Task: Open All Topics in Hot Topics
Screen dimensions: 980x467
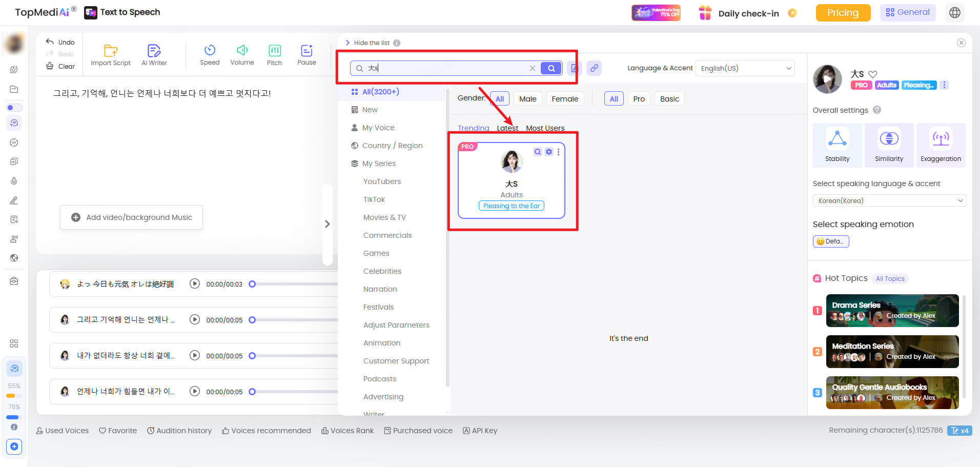Action: 890,279
